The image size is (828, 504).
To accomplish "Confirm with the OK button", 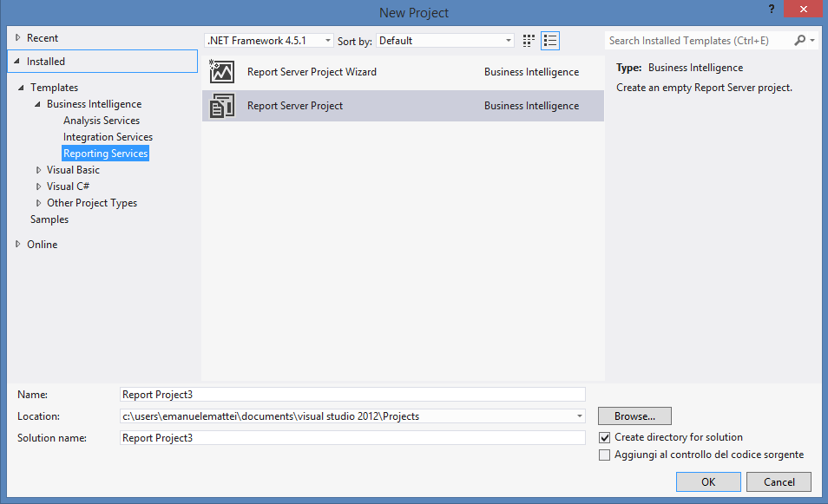I will coord(708,481).
